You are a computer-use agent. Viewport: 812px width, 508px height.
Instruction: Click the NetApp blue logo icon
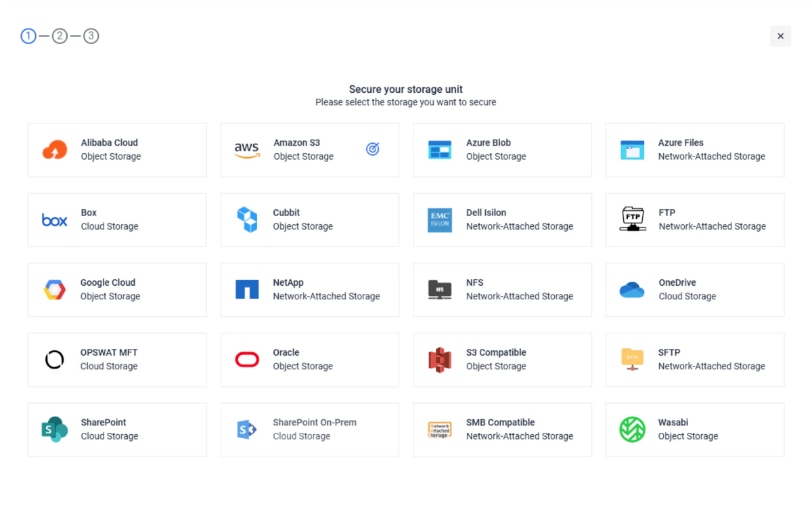[247, 289]
